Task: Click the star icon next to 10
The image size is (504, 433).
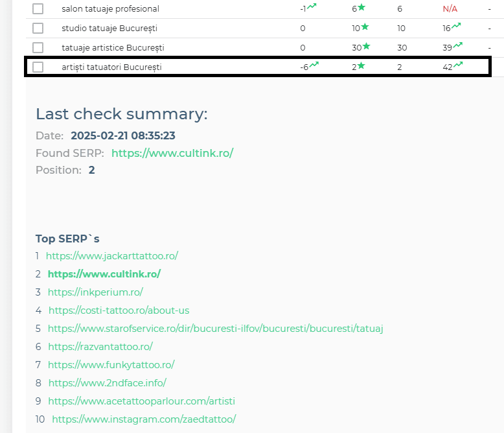Action: pos(365,27)
